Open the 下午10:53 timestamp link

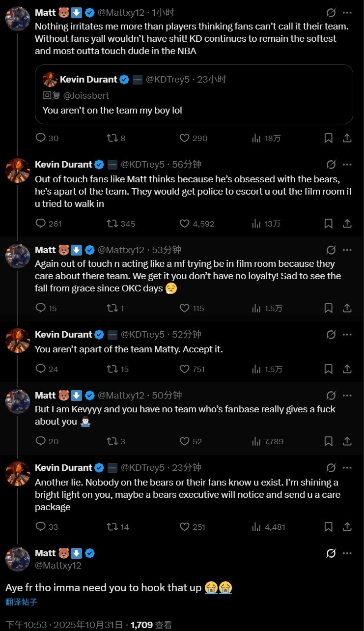pos(26,625)
